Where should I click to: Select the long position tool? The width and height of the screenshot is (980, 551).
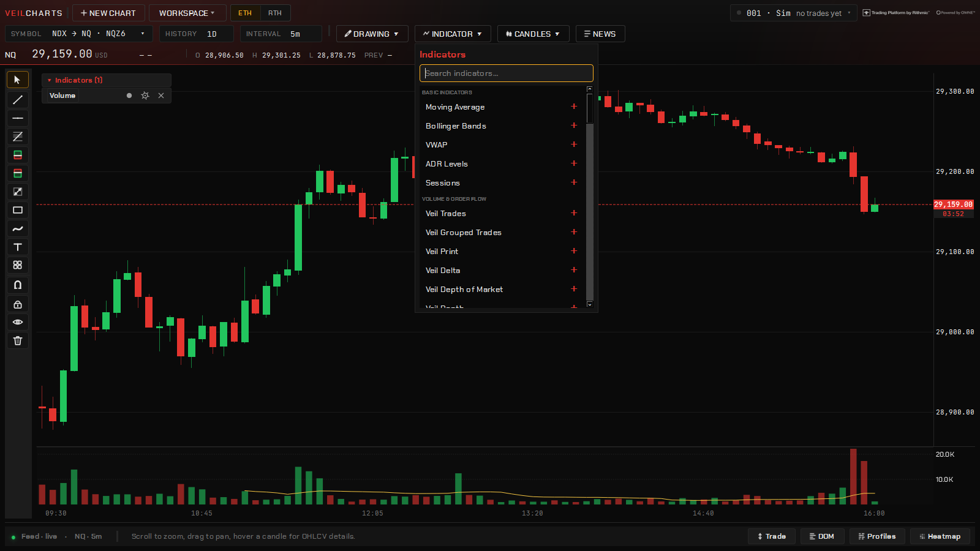[18, 155]
